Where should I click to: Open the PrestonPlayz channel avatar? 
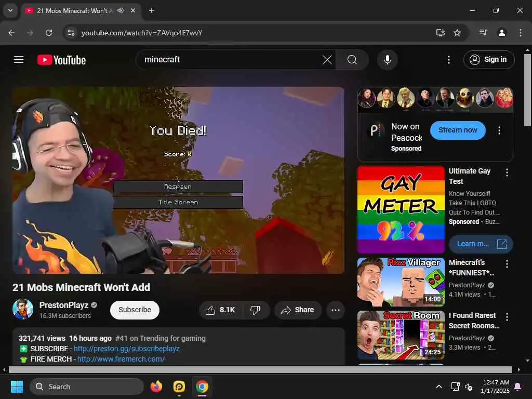pos(23,309)
